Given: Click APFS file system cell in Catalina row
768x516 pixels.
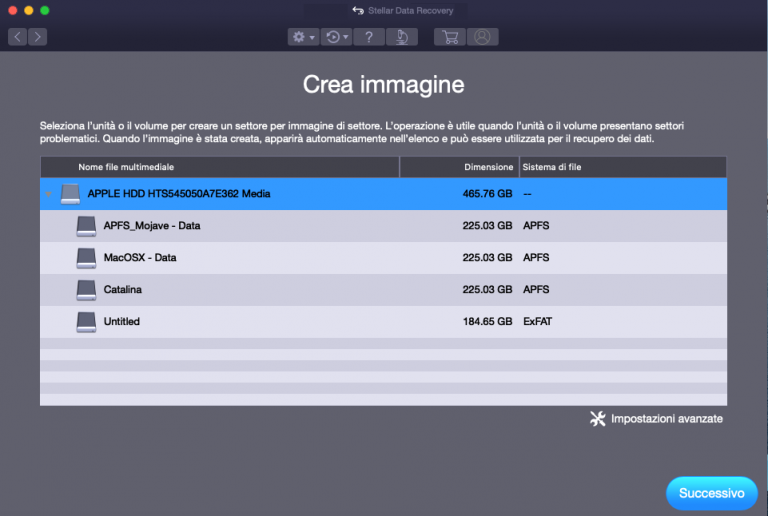Looking at the screenshot, I should click(536, 290).
